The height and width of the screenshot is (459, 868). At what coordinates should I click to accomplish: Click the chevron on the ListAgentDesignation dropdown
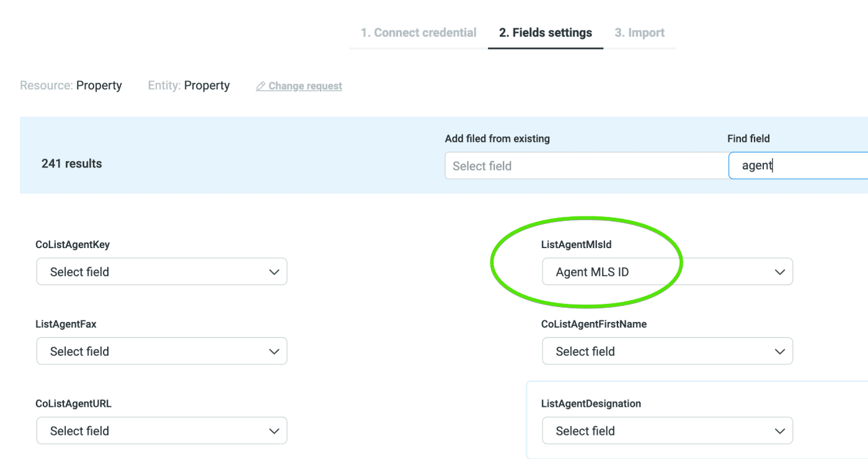[781, 430]
